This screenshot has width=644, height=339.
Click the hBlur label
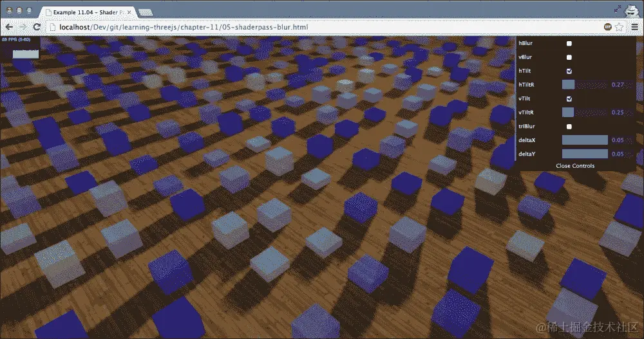pyautogui.click(x=526, y=43)
